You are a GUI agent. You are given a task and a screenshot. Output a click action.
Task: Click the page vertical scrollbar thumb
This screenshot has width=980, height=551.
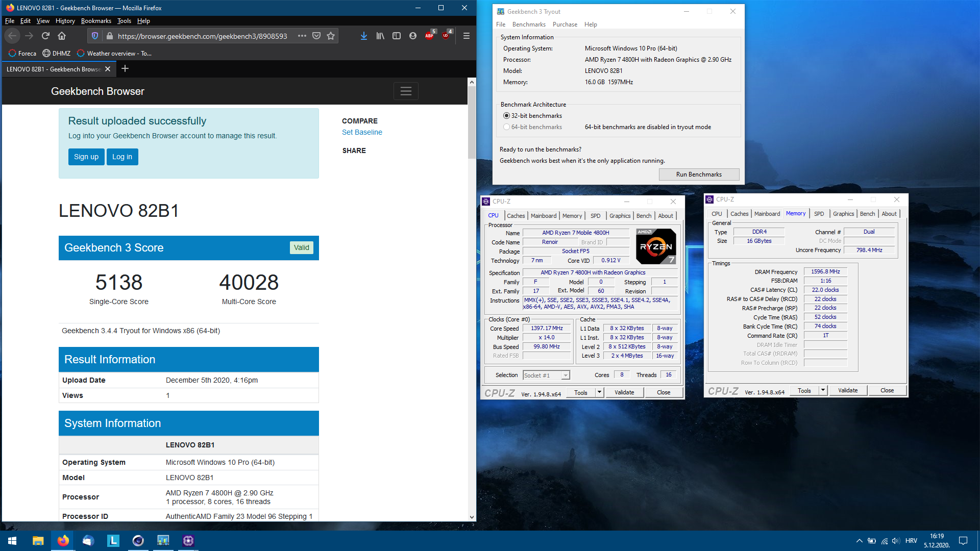(x=472, y=122)
